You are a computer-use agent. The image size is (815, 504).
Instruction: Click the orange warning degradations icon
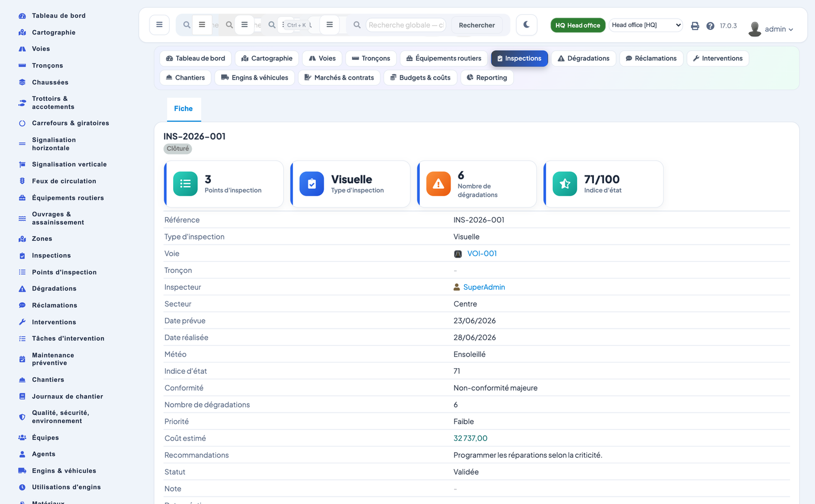438,184
